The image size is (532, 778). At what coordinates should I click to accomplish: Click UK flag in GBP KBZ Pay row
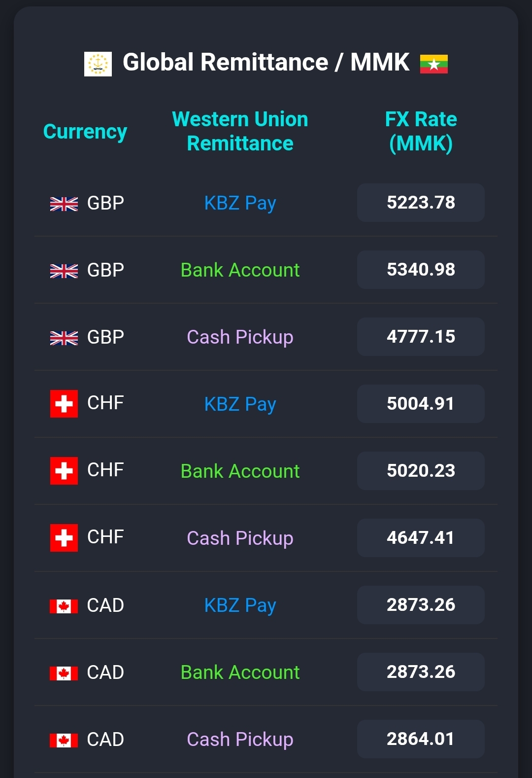[x=64, y=204]
